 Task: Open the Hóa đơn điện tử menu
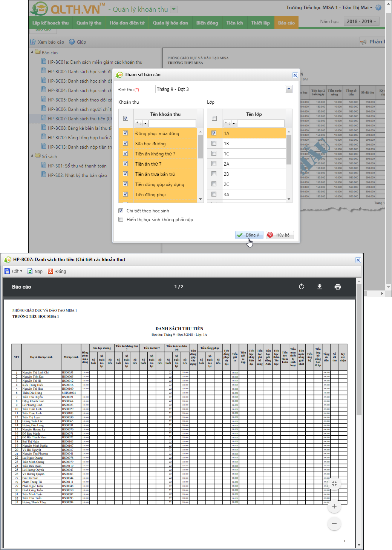pyautogui.click(x=127, y=23)
